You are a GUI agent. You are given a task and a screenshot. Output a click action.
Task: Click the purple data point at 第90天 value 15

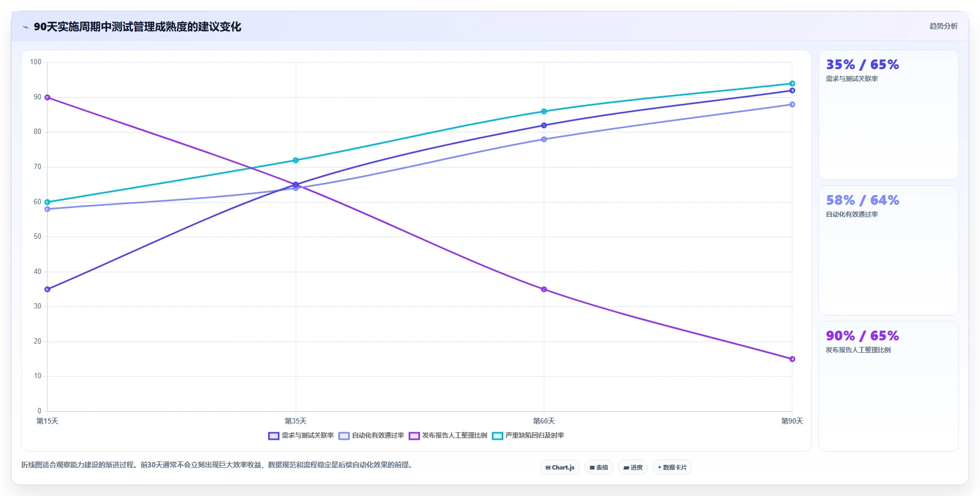[x=792, y=359]
